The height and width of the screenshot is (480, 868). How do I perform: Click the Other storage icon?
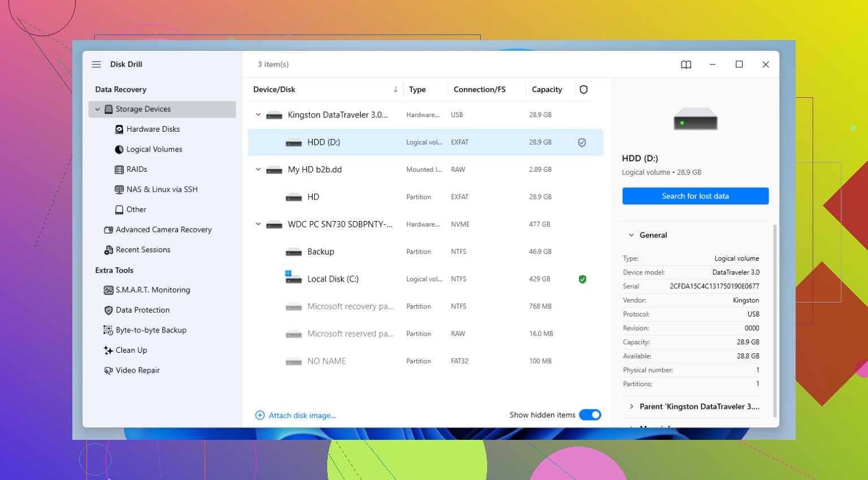pos(119,210)
